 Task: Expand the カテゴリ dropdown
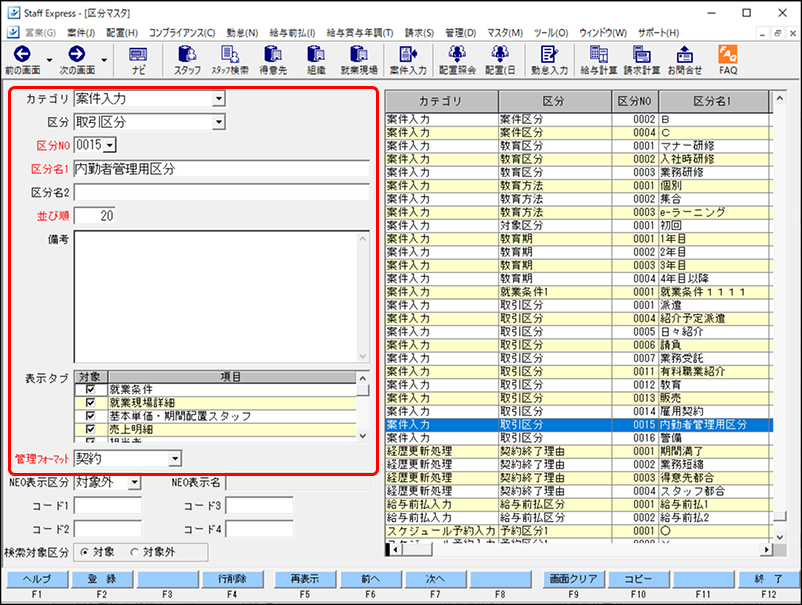coord(218,99)
